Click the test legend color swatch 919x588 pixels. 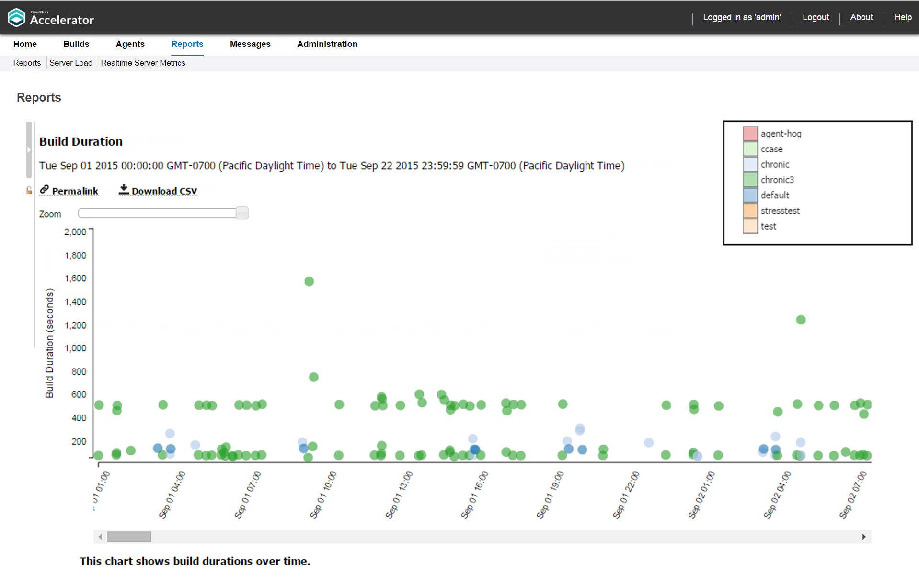(x=750, y=226)
